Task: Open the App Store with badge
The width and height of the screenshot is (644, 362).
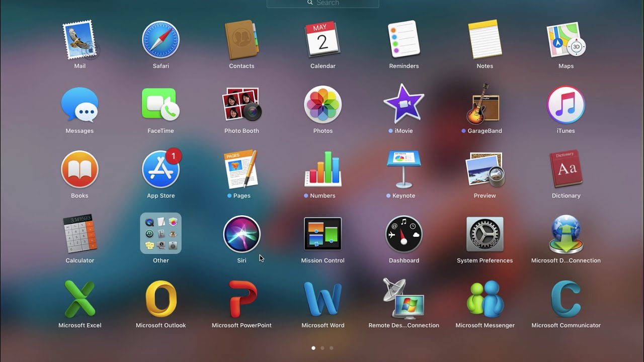Action: 160,169
